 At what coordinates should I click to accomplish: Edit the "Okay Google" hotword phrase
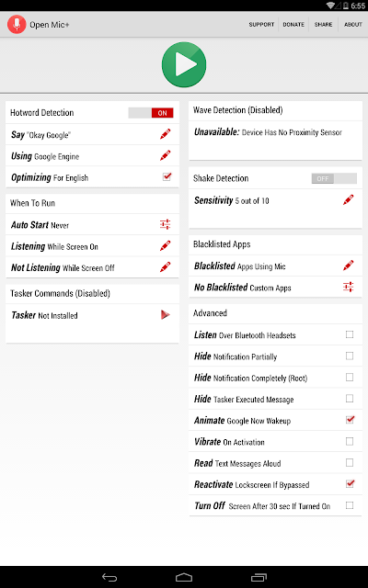coord(166,134)
